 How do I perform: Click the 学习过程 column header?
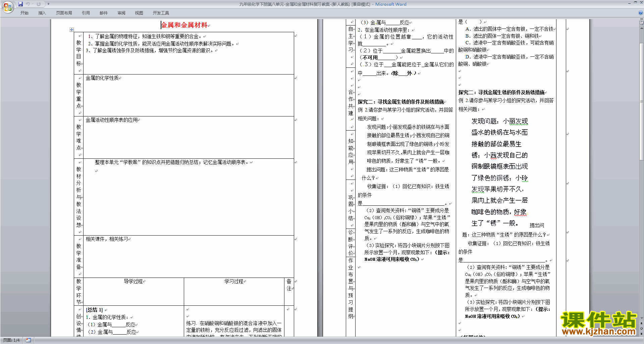pos(234,281)
